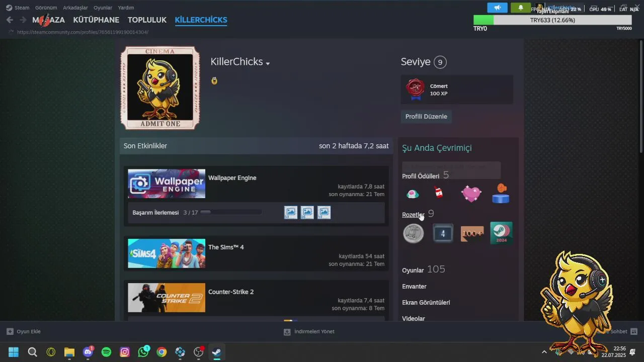The height and width of the screenshot is (362, 644).
Task: Click the Wallpaper Engine title link
Action: 232,178
